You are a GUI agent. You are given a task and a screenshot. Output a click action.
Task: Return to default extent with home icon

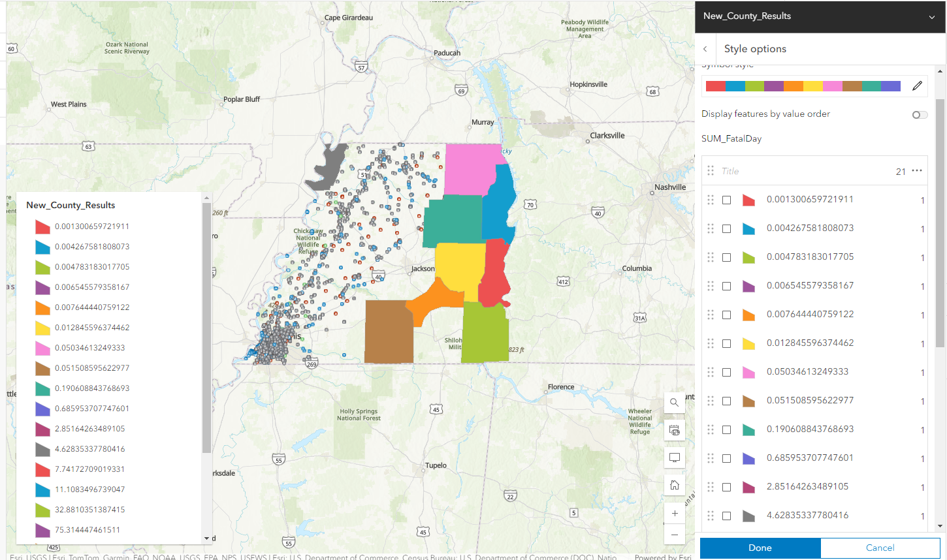tap(674, 485)
